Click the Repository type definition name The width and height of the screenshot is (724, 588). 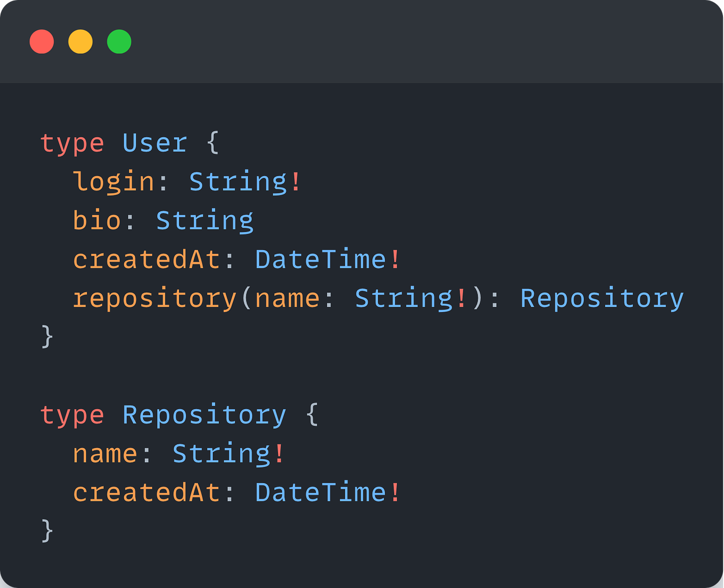click(204, 416)
